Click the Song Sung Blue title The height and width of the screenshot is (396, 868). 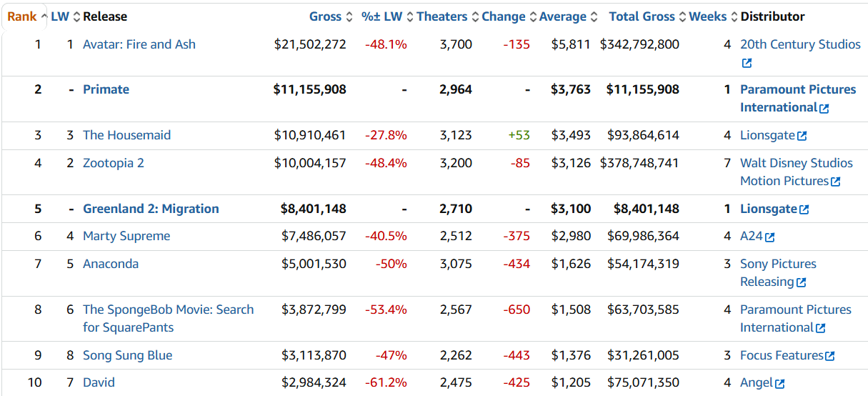[127, 355]
